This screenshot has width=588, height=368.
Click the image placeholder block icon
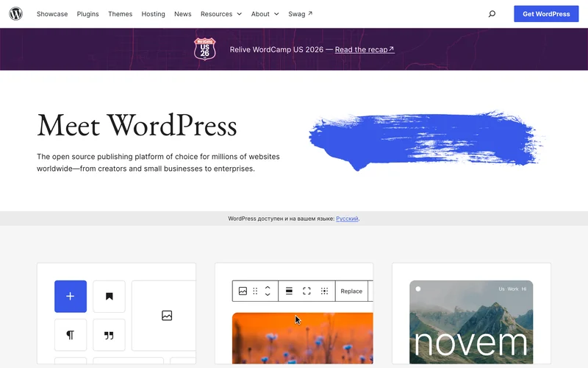[167, 316]
